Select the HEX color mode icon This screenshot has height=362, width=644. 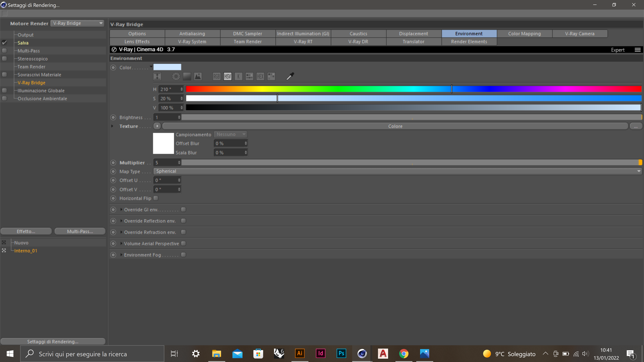pos(260,76)
